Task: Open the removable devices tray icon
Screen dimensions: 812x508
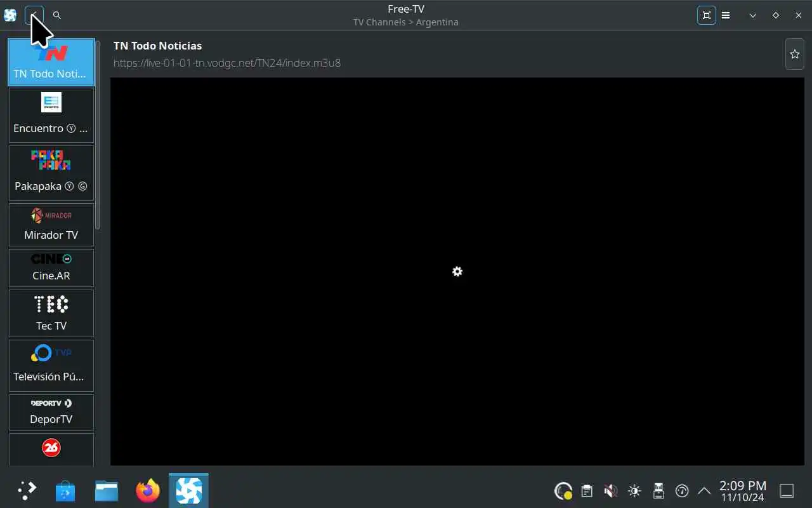Action: coord(658,491)
